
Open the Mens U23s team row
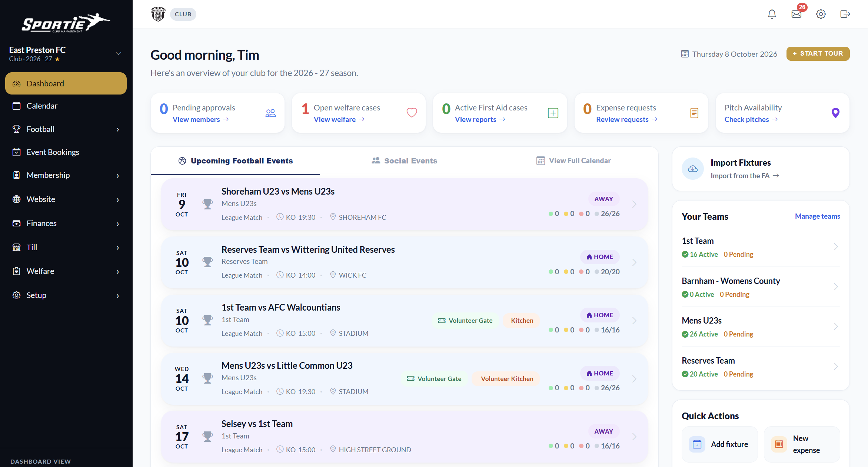click(761, 327)
